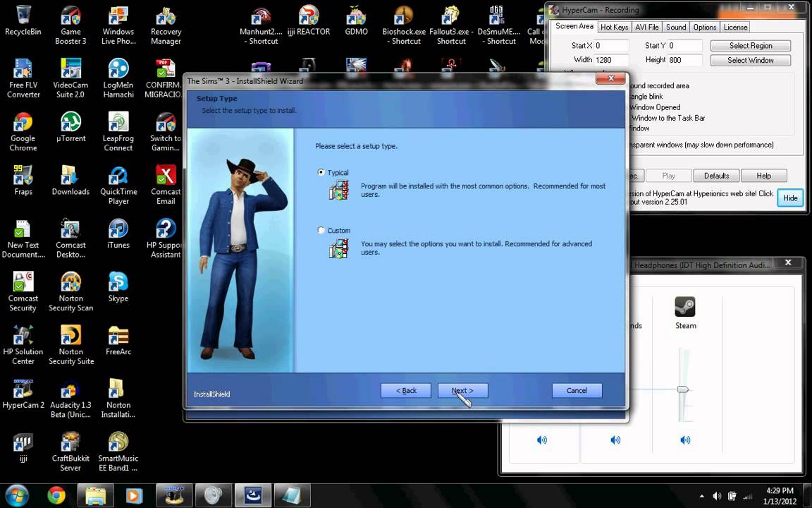This screenshot has height=508, width=812.
Task: Click Next in the InstallShield Wizard
Action: click(x=462, y=390)
